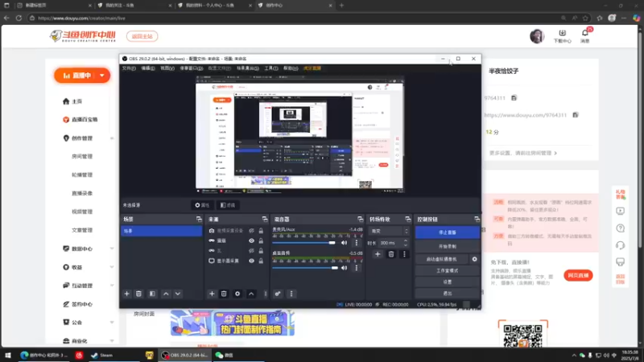Toggle lock on the second source row
The height and width of the screenshot is (362, 644).
point(261,241)
